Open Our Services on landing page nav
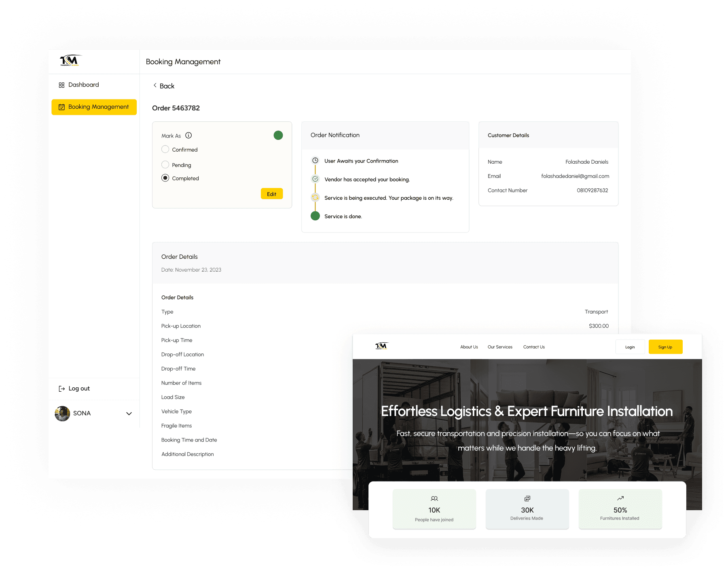 500,347
